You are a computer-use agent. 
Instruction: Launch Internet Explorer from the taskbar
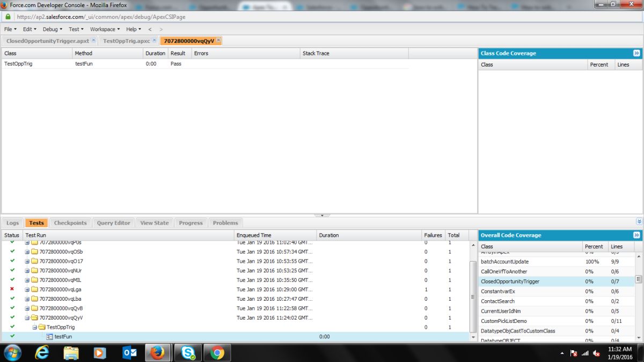click(42, 353)
